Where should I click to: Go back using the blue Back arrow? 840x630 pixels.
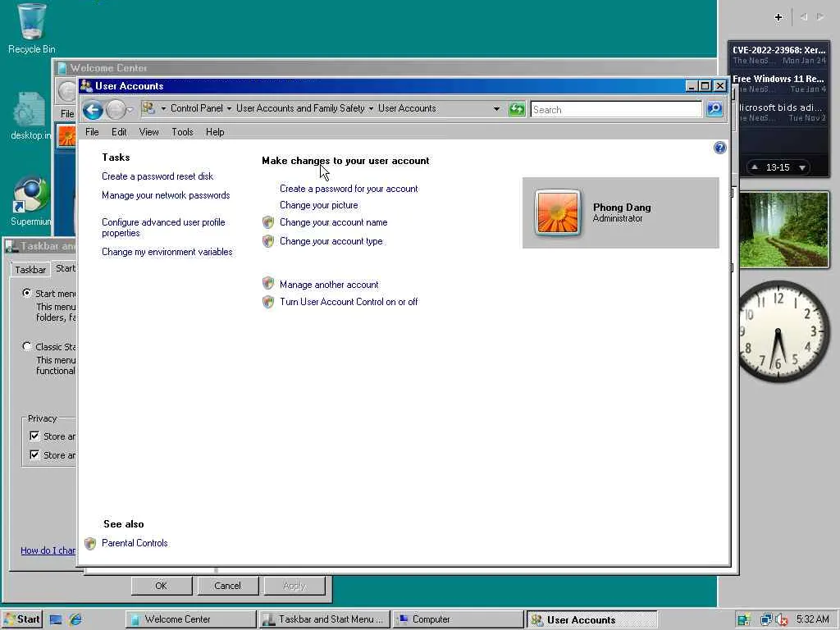click(x=93, y=110)
